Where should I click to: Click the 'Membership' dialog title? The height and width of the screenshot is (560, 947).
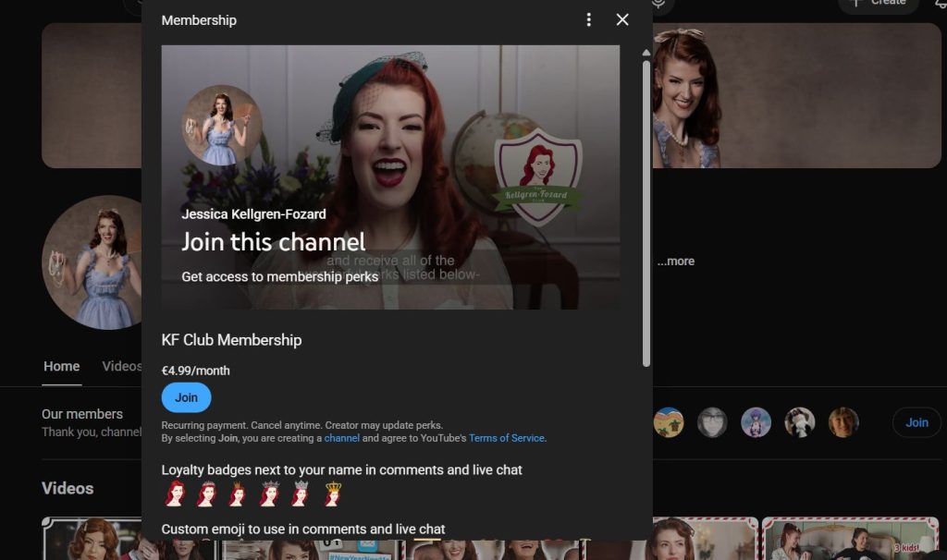pos(199,20)
